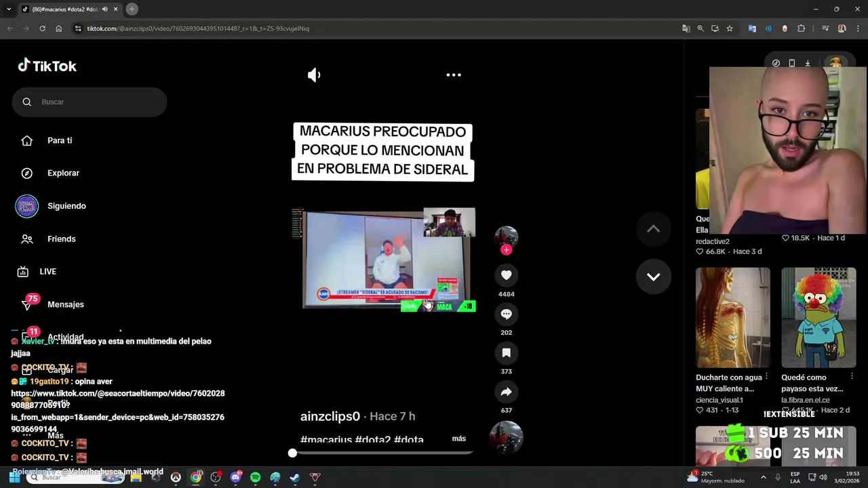Open the la.fibra.en.el.ce author link
The image size is (868, 488).
[806, 400]
